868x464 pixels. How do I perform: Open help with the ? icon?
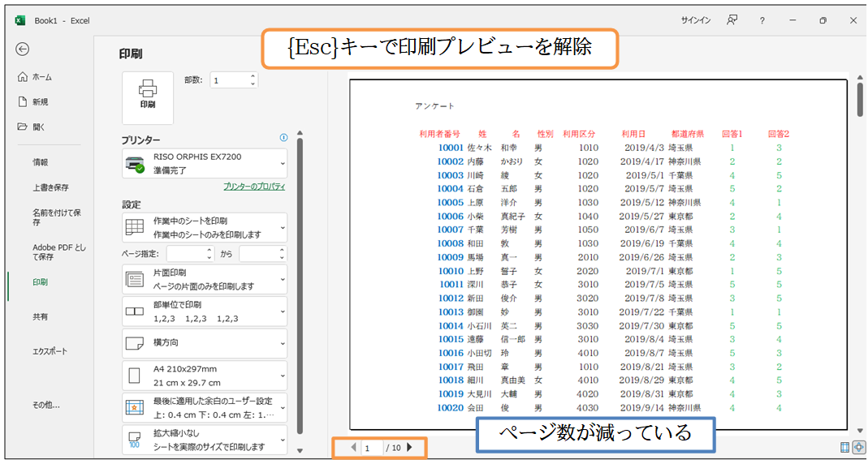(x=762, y=20)
